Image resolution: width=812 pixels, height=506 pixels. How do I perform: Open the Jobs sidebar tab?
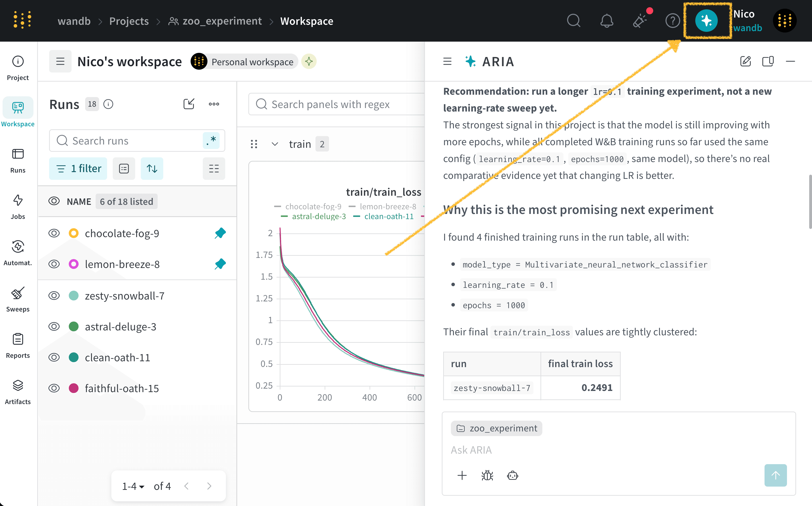pyautogui.click(x=18, y=207)
